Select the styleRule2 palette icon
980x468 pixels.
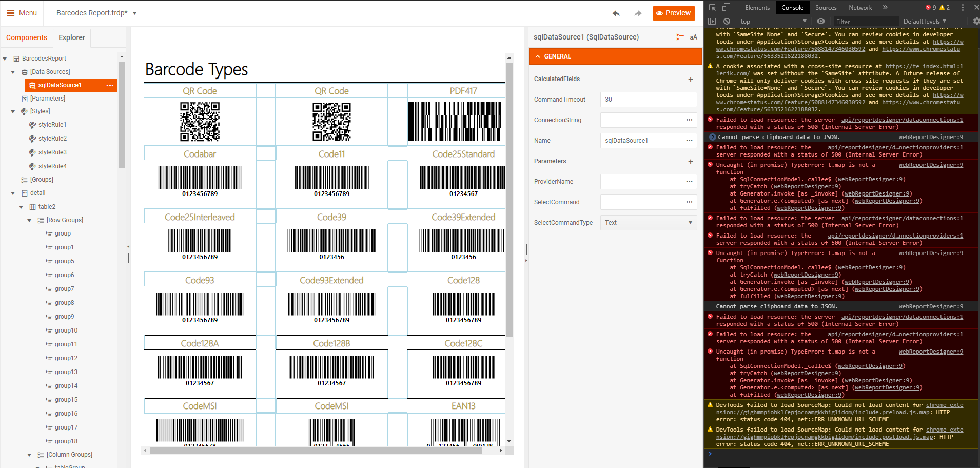coord(33,139)
